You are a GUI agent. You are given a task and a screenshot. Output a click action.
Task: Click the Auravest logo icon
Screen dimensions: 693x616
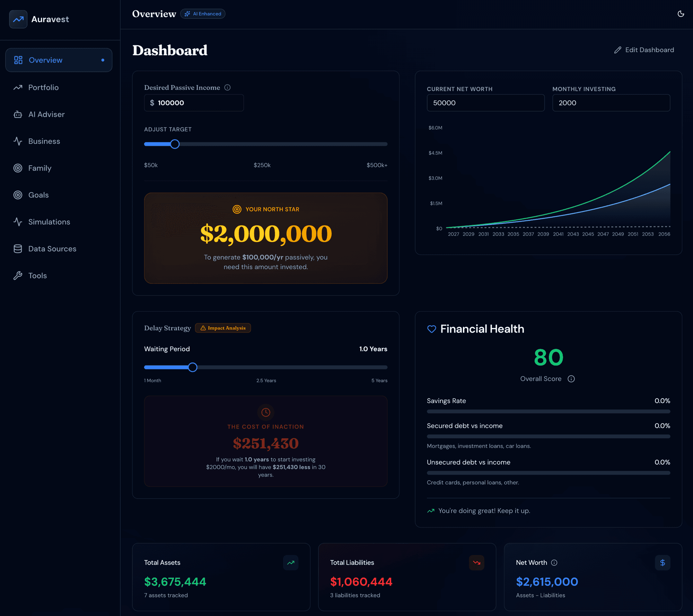[18, 19]
